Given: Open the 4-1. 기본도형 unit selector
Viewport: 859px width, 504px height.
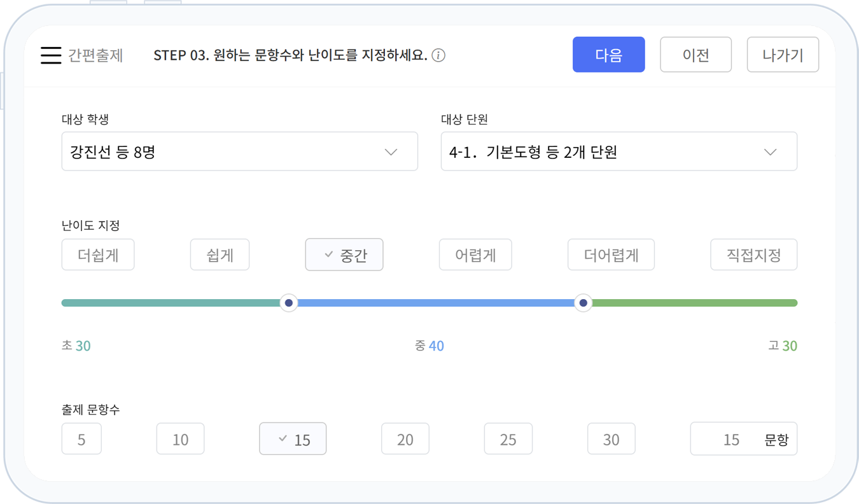Looking at the screenshot, I should pyautogui.click(x=618, y=151).
